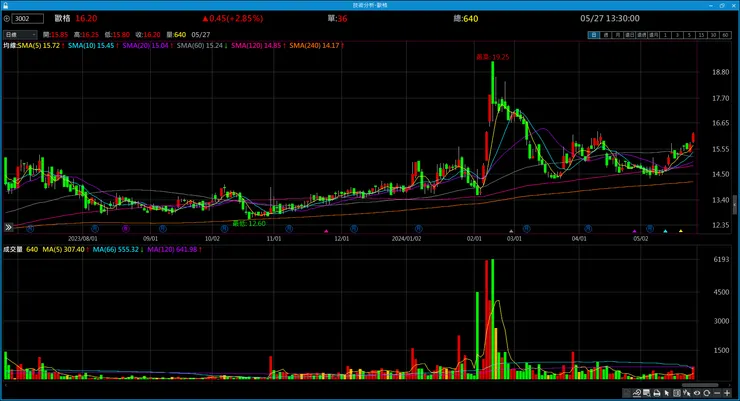This screenshot has width=740, height=401.
Task: Select the 5-minute interval button
Action: tap(689, 35)
